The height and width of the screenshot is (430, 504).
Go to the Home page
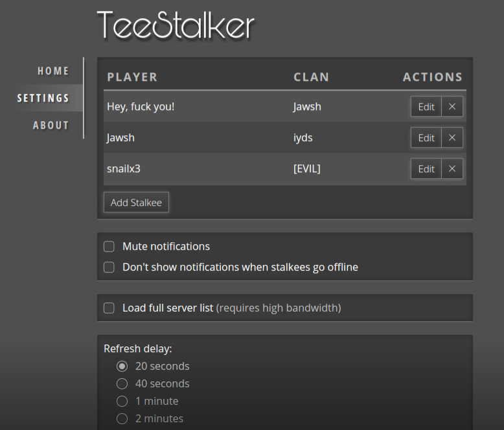pos(53,71)
